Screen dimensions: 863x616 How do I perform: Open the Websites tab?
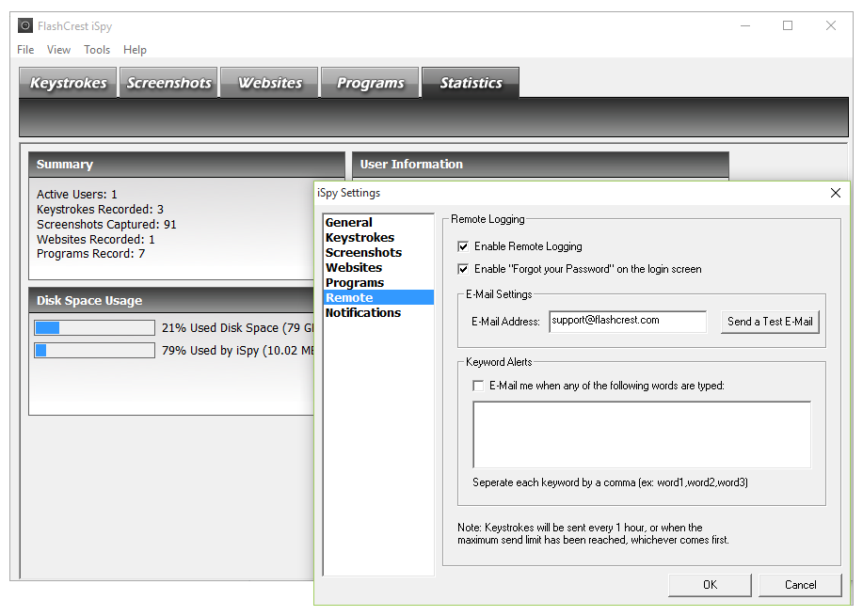click(x=270, y=83)
